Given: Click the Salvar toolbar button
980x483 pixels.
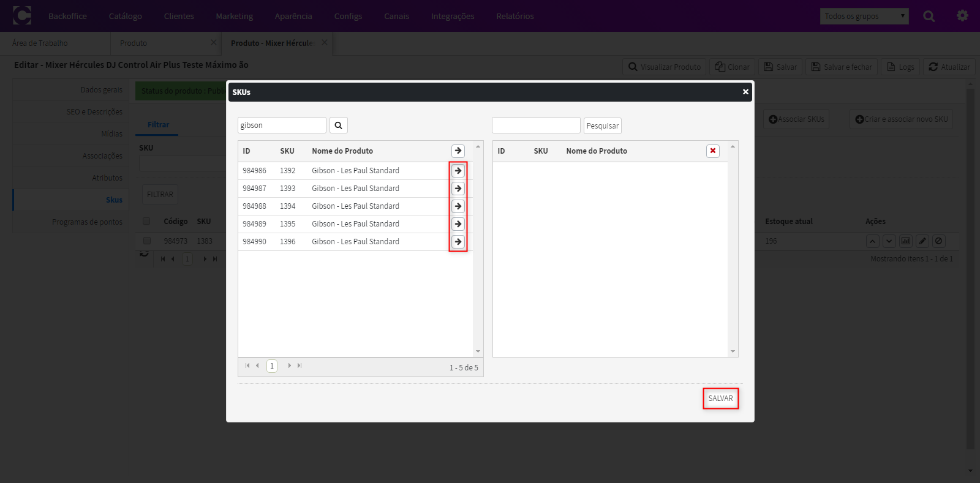Looking at the screenshot, I should coord(781,67).
